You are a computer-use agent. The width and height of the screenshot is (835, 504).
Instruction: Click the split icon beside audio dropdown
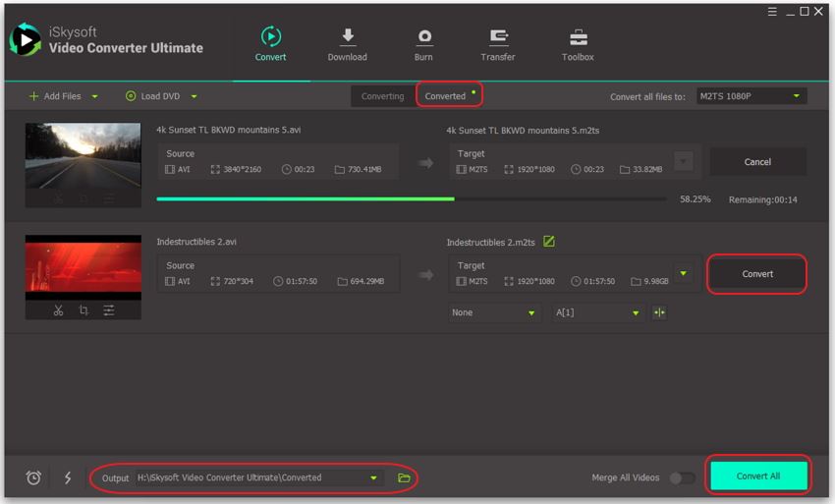[659, 312]
